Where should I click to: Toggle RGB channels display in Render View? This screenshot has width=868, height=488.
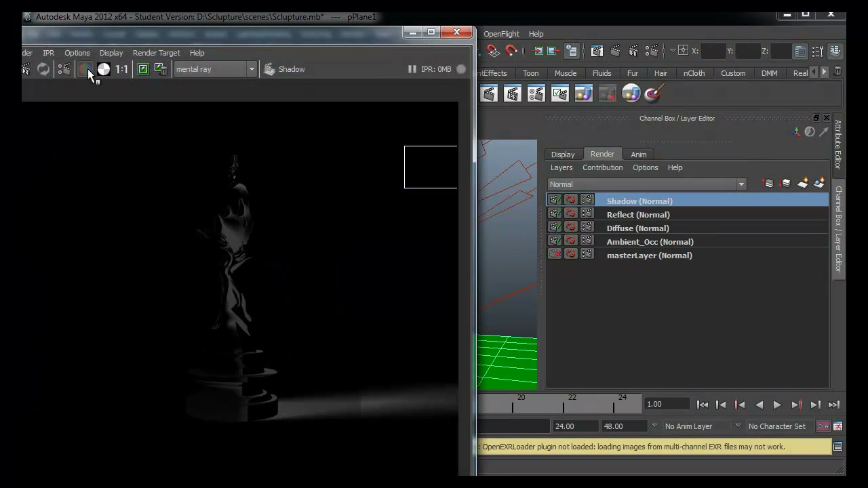85,69
